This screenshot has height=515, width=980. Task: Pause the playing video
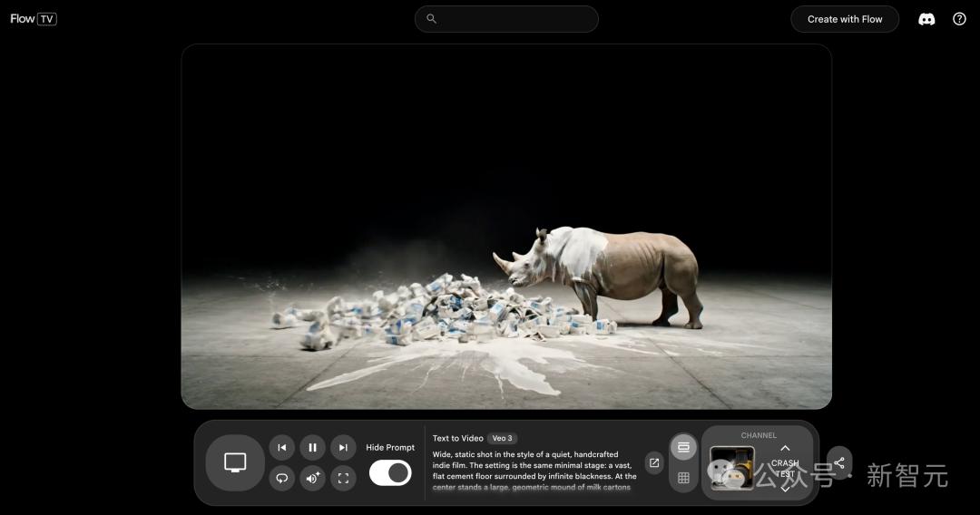(x=312, y=448)
